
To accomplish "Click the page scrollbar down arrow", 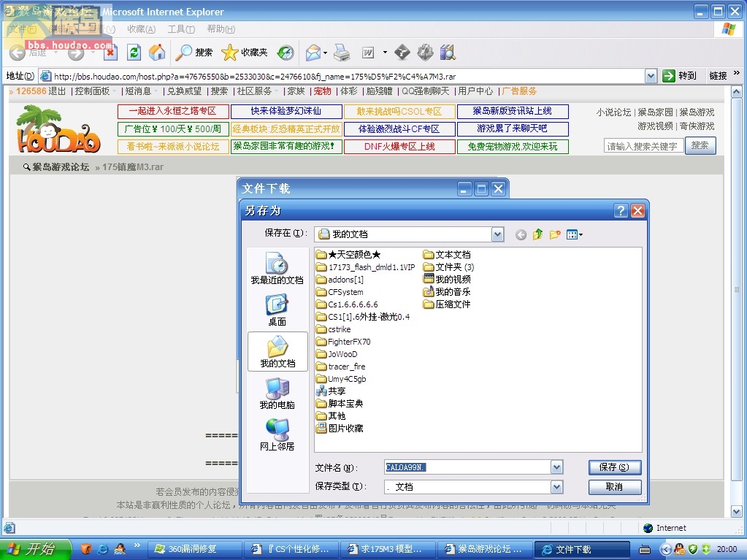I will click(736, 512).
